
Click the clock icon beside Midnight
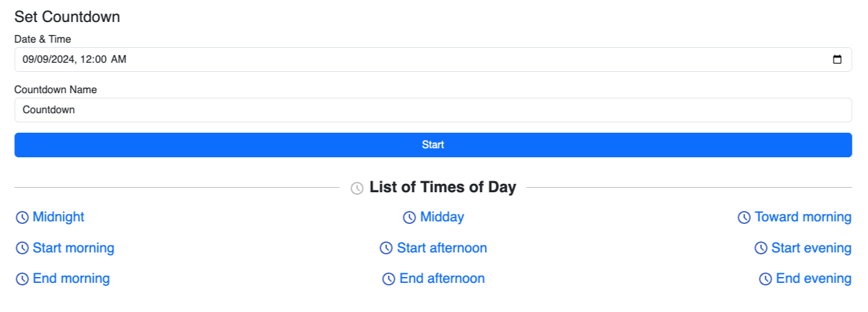point(22,217)
